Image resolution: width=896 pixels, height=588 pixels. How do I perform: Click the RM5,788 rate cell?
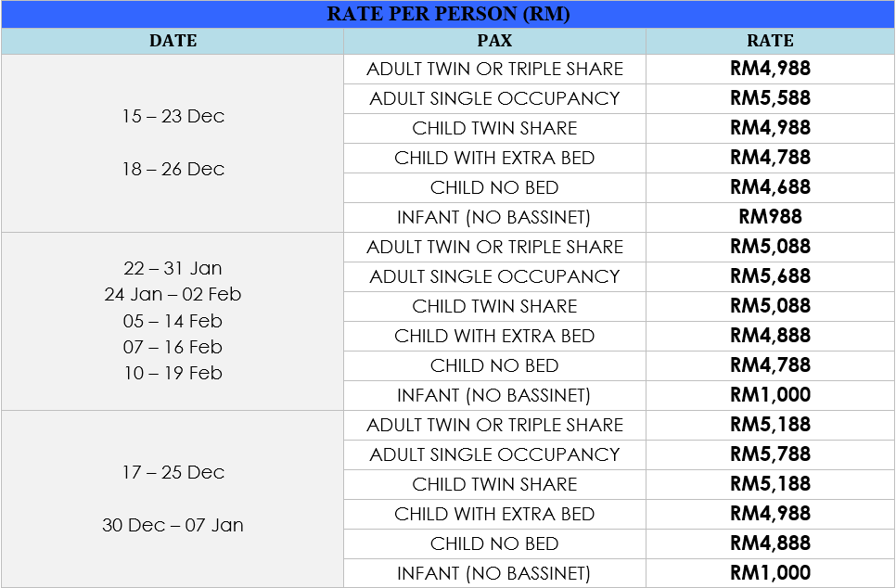tap(770, 454)
